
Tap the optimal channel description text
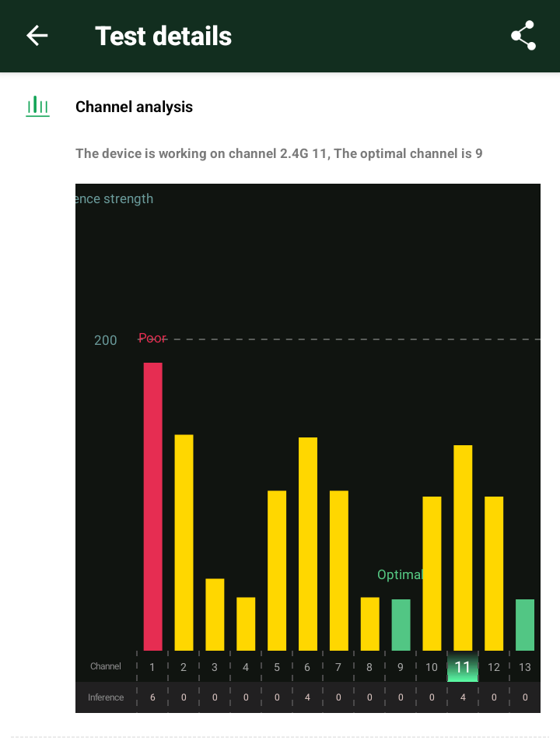tap(278, 153)
